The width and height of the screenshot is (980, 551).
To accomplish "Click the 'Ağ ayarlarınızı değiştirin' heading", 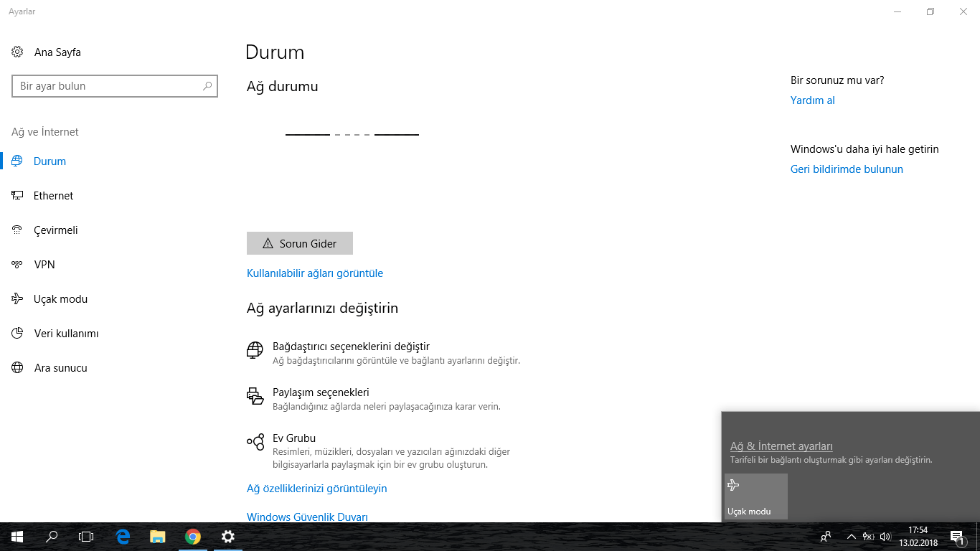I will point(322,309).
